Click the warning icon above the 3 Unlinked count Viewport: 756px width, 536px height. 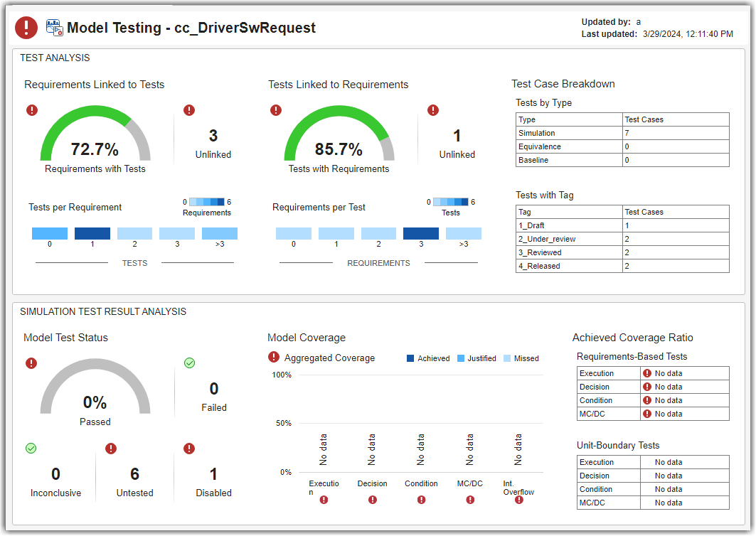coord(188,110)
